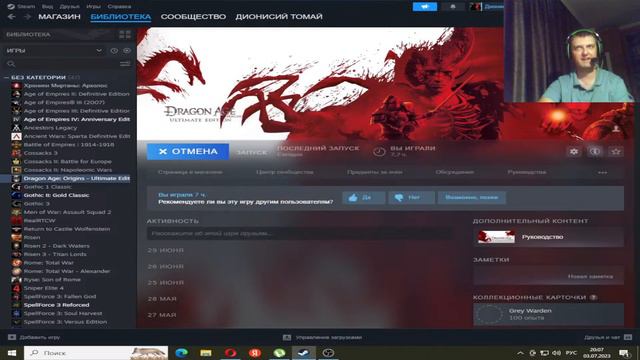The width and height of the screenshot is (640, 360).
Task: Toggle the recent-activity clock sort icon
Action: pos(114,51)
